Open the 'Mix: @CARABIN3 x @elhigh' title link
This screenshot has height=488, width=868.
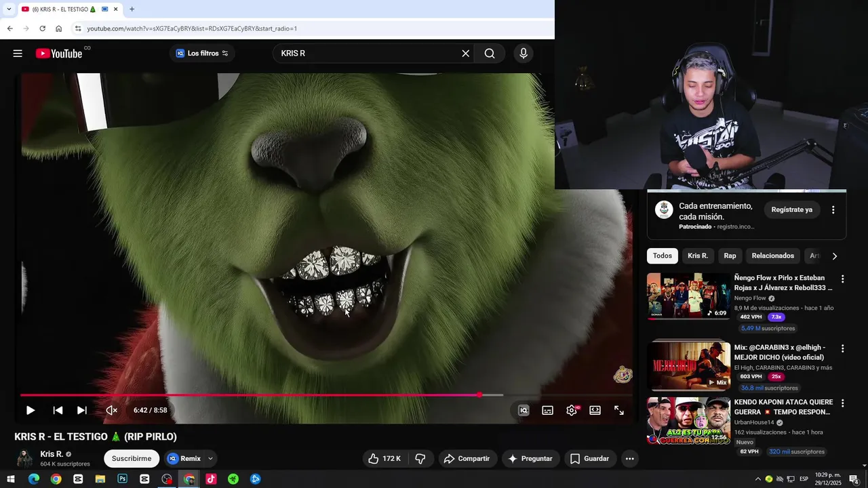780,352
